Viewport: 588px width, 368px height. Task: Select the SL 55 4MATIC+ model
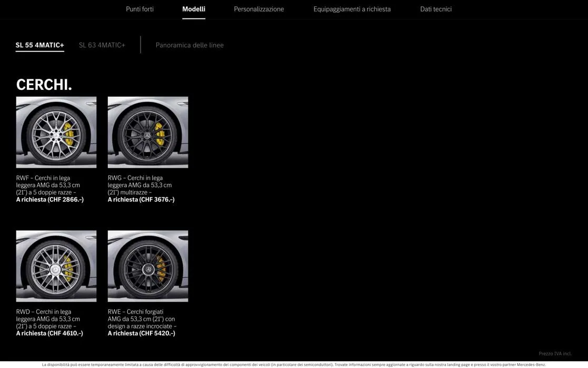tap(39, 45)
